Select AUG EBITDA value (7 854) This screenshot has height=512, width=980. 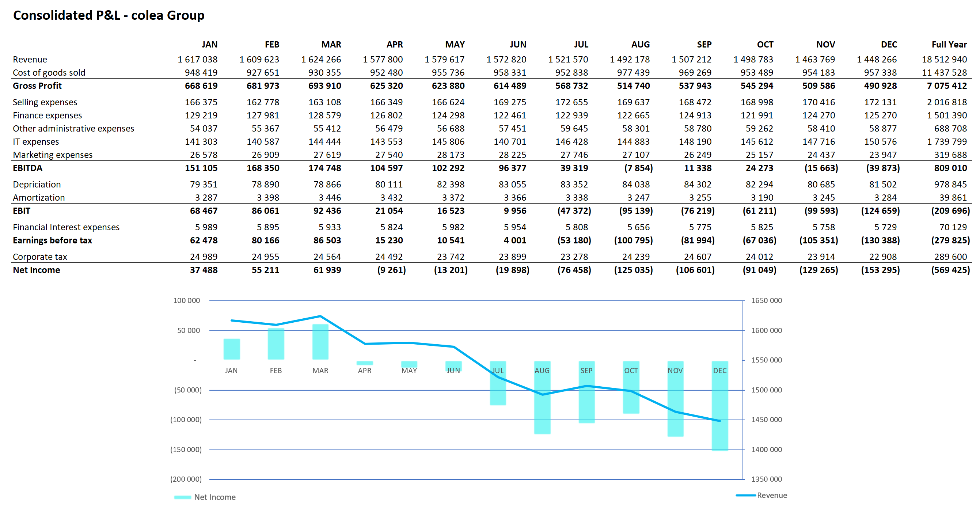(x=638, y=168)
